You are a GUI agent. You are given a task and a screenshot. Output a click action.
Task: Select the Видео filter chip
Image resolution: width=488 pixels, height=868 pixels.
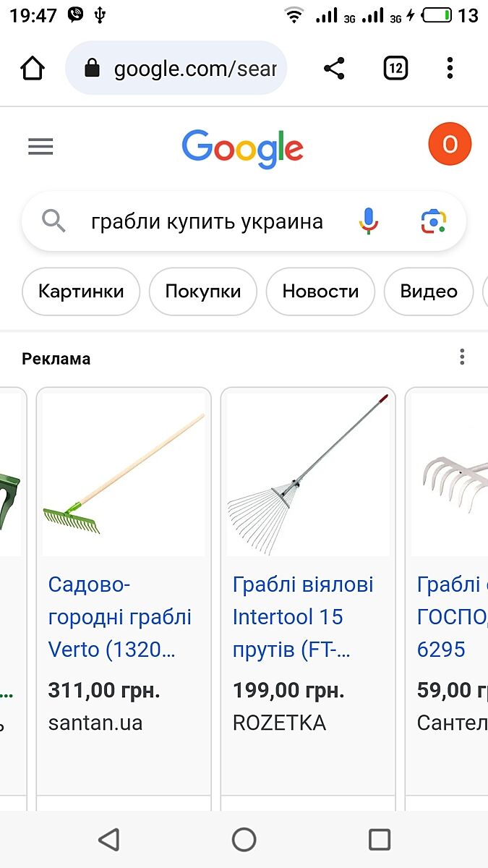[429, 292]
